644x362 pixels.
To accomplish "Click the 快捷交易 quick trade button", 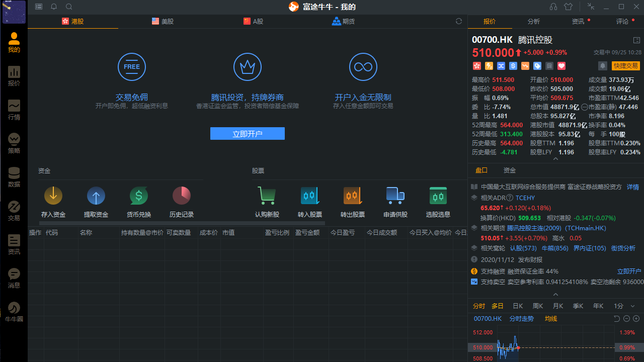I will point(625,65).
